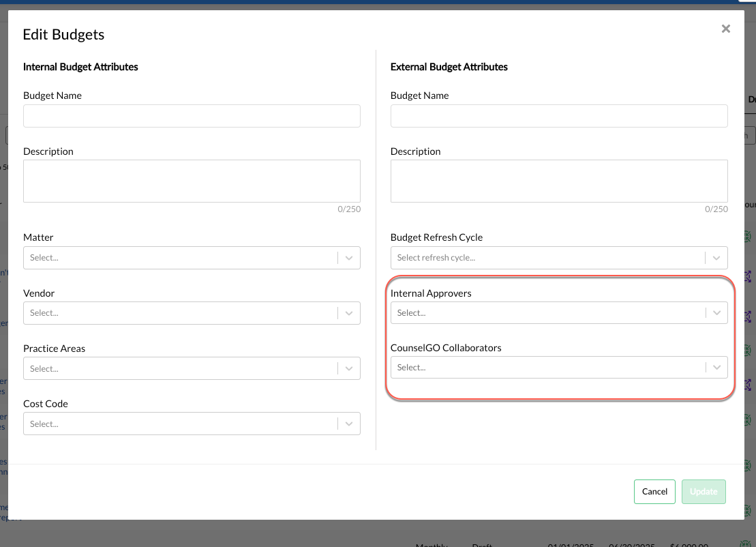Screen dimensions: 756x547
Task: Click the Update button
Action: coord(704,492)
